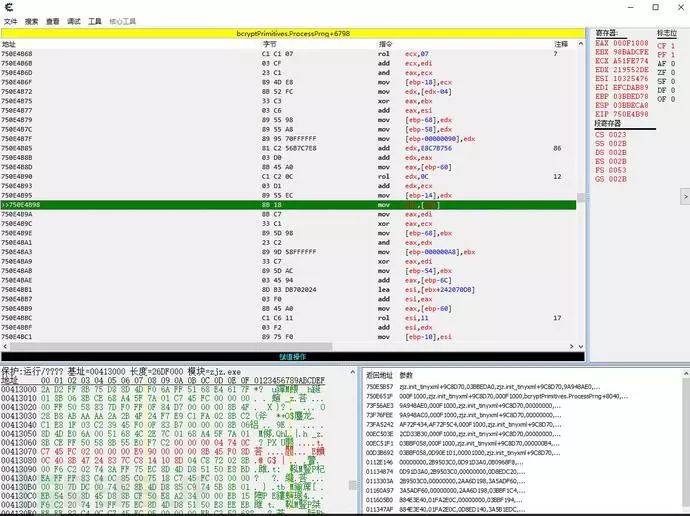
Task: Click the hex dump row at 00413000
Action: coord(163,389)
